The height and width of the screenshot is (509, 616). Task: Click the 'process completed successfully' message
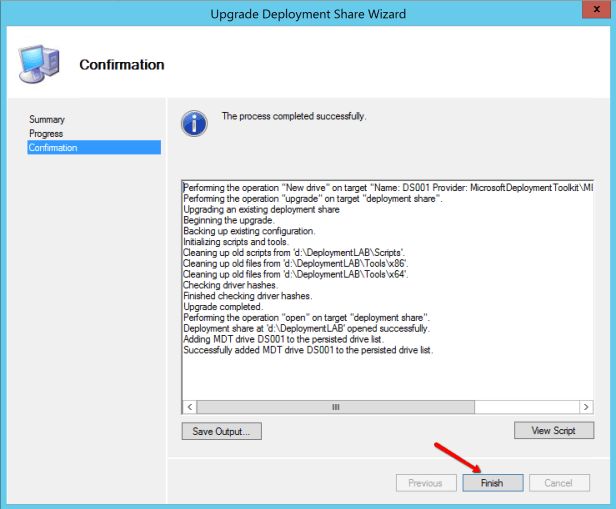[293, 116]
